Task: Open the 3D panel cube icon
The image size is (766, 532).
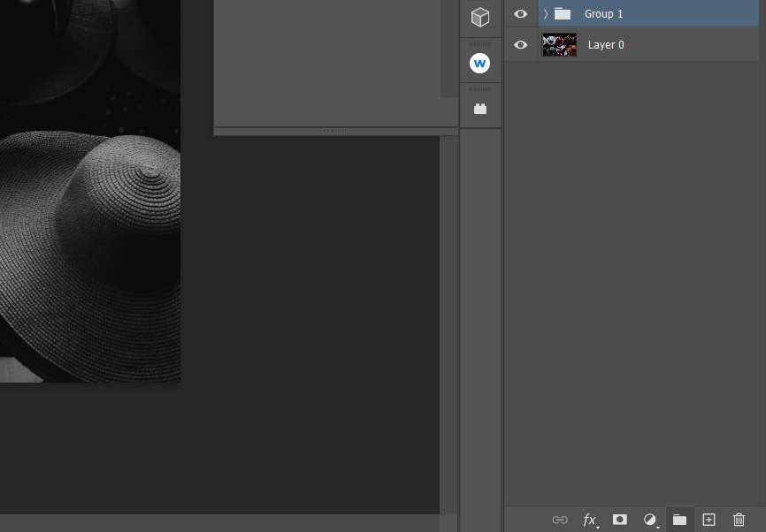Action: (480, 17)
